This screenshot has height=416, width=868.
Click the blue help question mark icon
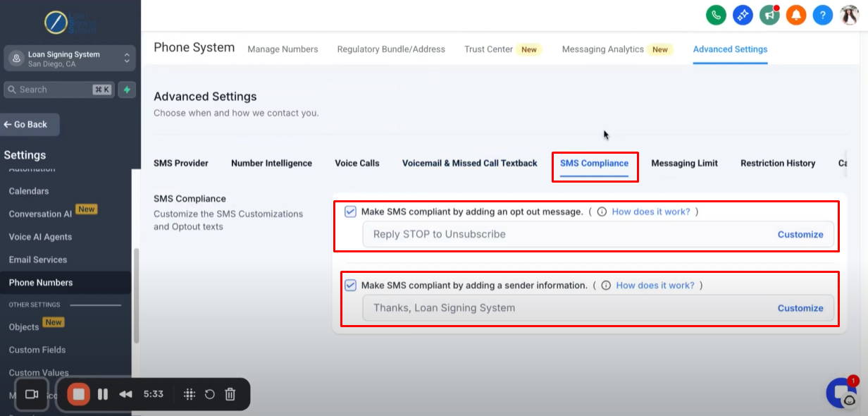pyautogui.click(x=823, y=15)
